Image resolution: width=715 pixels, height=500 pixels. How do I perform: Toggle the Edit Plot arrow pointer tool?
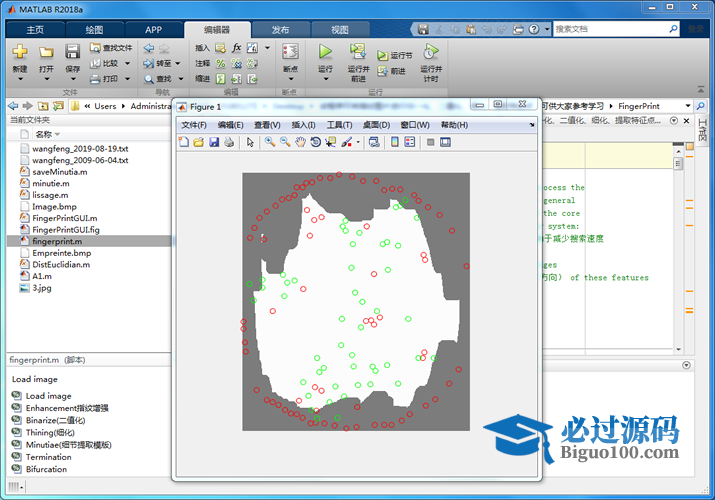pos(250,142)
